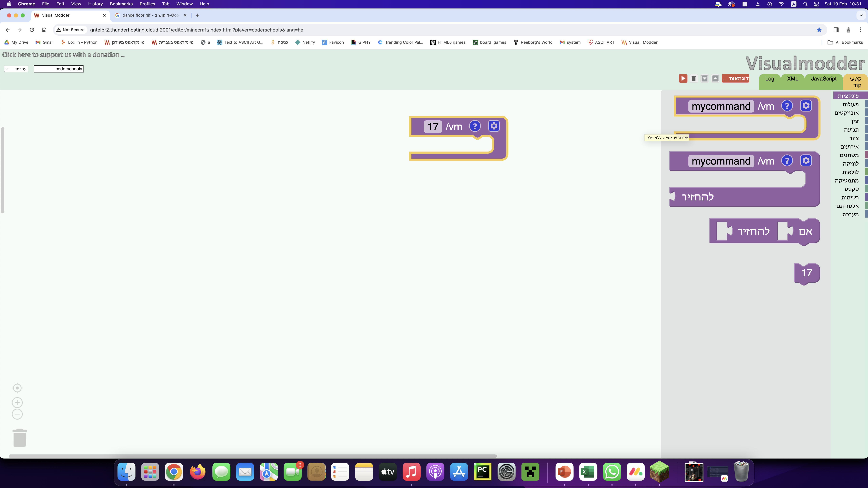Open the tab search dropdown arrow
The image size is (868, 488).
861,15
